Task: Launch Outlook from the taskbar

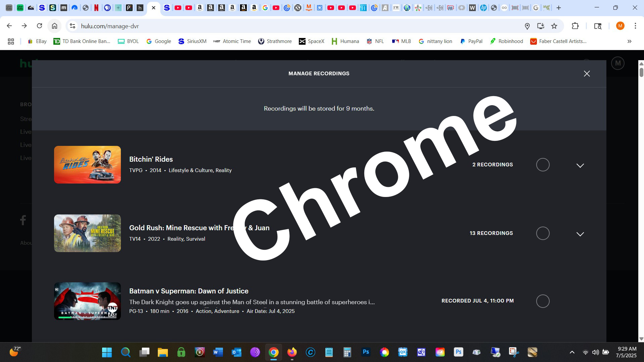Action: click(x=236, y=352)
